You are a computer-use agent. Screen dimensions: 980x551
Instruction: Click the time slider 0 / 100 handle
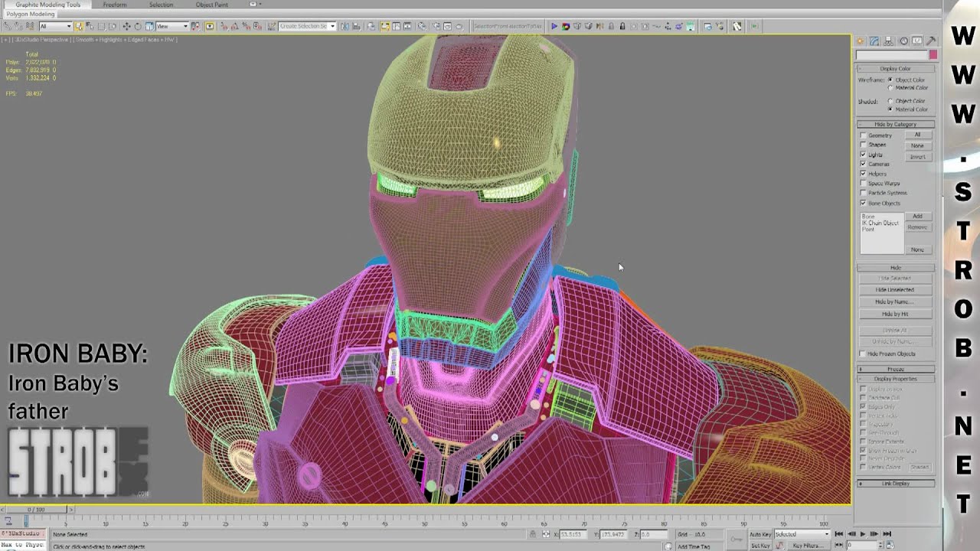point(36,510)
